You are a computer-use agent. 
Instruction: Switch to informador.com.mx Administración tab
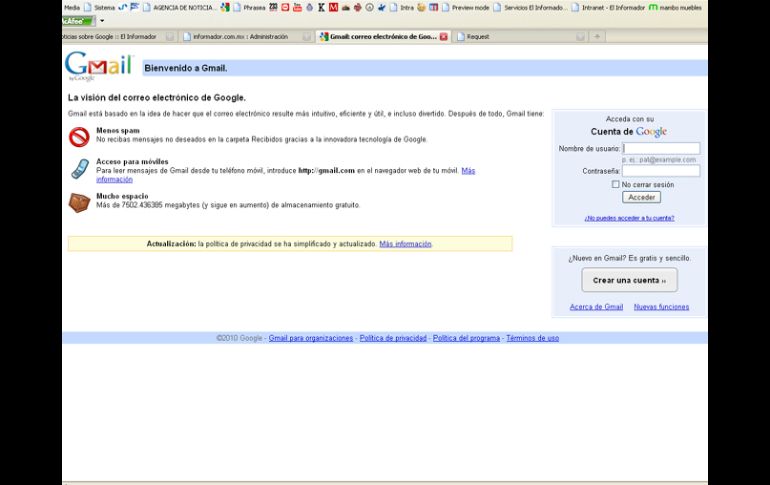click(x=247, y=36)
